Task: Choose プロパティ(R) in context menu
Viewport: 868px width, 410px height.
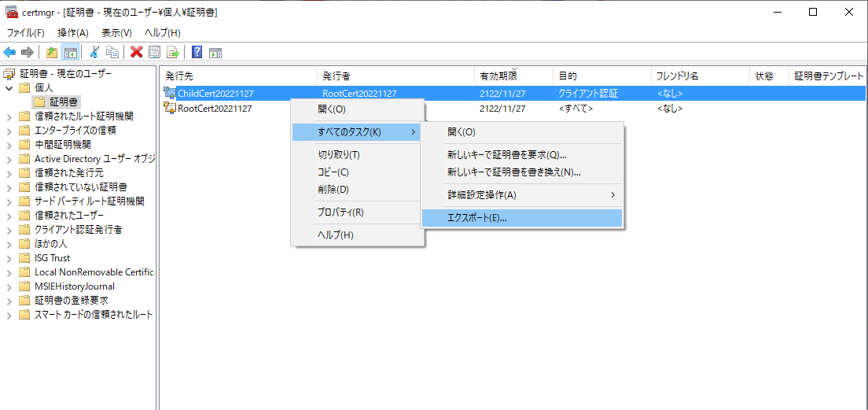Action: [x=358, y=212]
